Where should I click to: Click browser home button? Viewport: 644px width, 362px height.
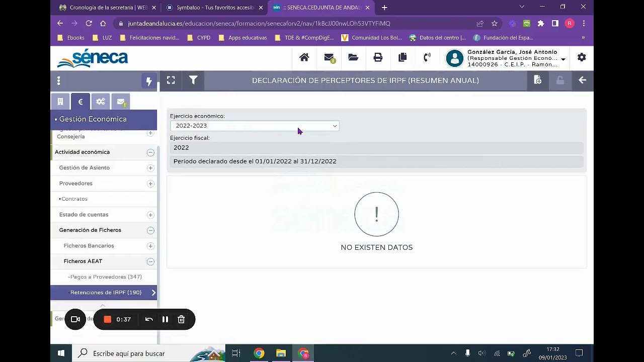tap(103, 23)
